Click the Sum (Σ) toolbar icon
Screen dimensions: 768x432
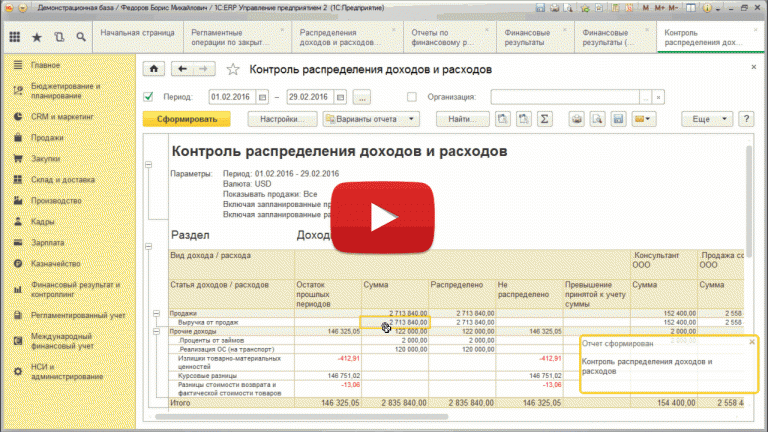(544, 119)
